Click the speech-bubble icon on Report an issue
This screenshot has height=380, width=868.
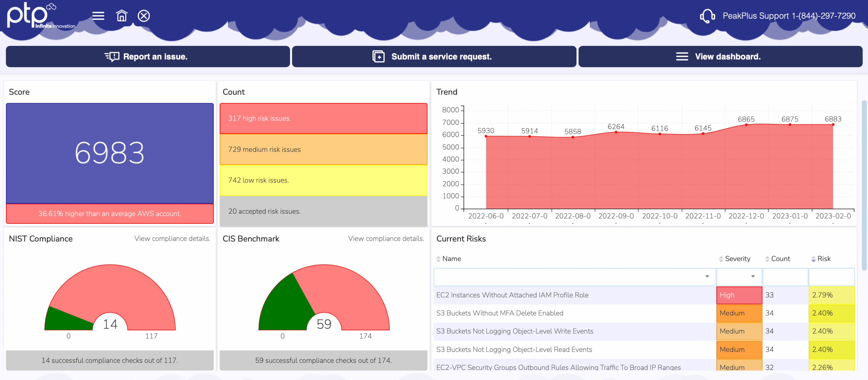point(112,56)
